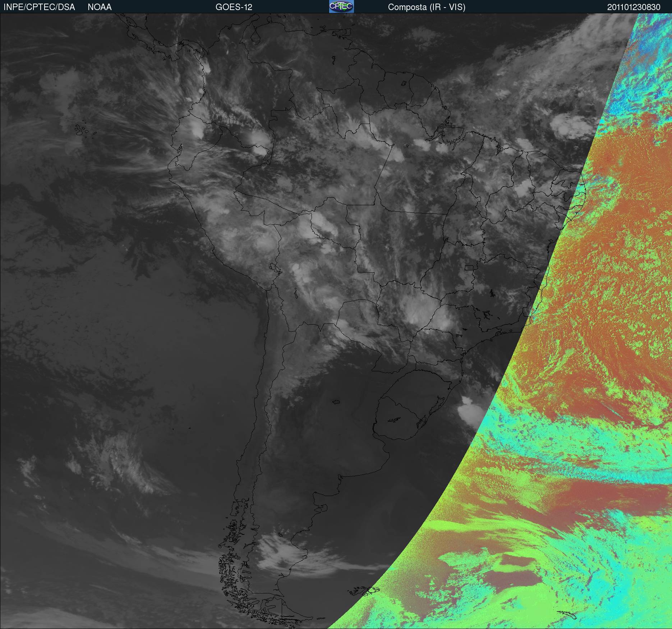This screenshot has width=672, height=629.
Task: Click the 201101230830 timestamp
Action: pos(634,7)
